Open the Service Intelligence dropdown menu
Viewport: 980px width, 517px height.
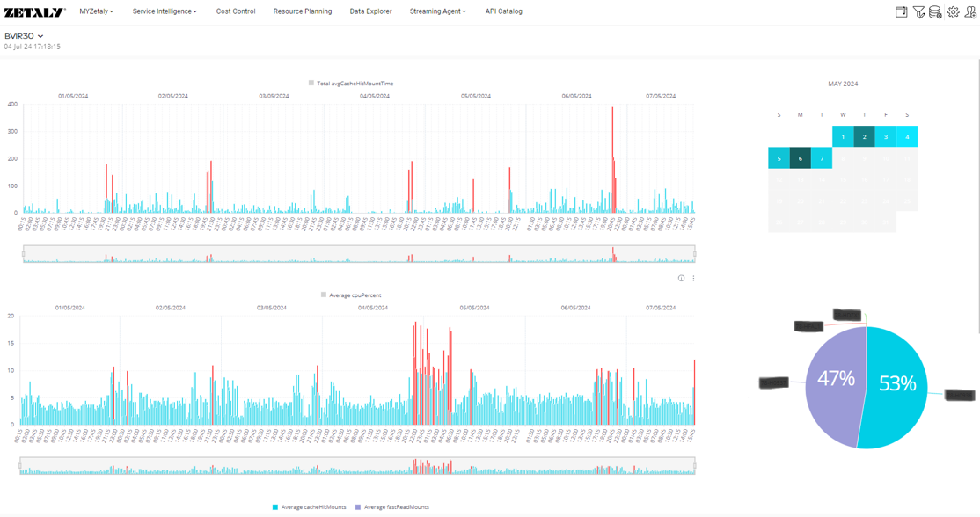(x=162, y=11)
